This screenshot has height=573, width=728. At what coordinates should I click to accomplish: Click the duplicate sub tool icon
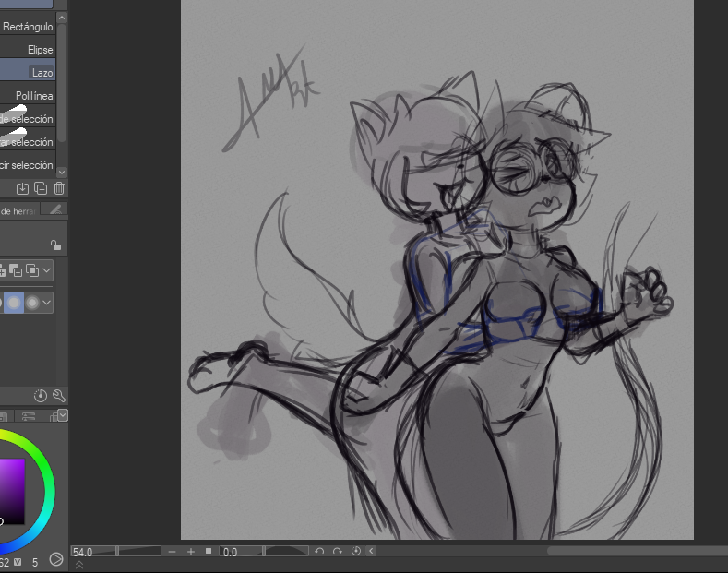pyautogui.click(x=41, y=188)
